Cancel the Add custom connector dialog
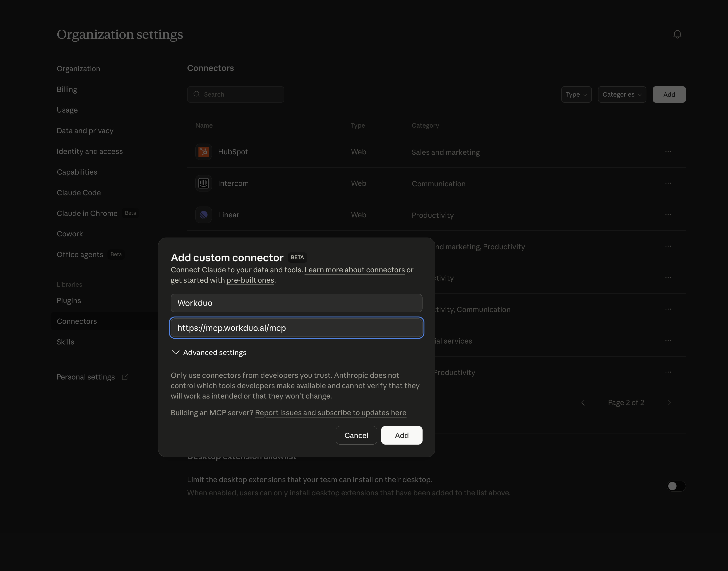Screen dimensions: 728x571 pyautogui.click(x=356, y=435)
